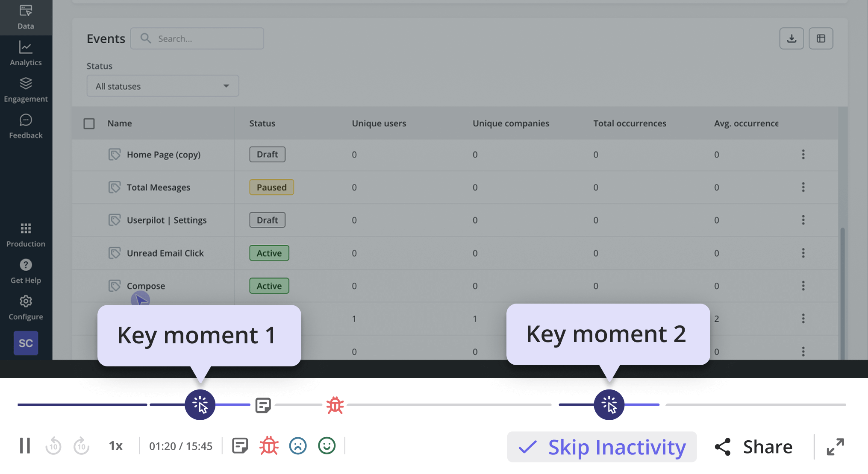The image size is (868, 474).
Task: Skip forward 10 seconds in replay
Action: (81, 446)
